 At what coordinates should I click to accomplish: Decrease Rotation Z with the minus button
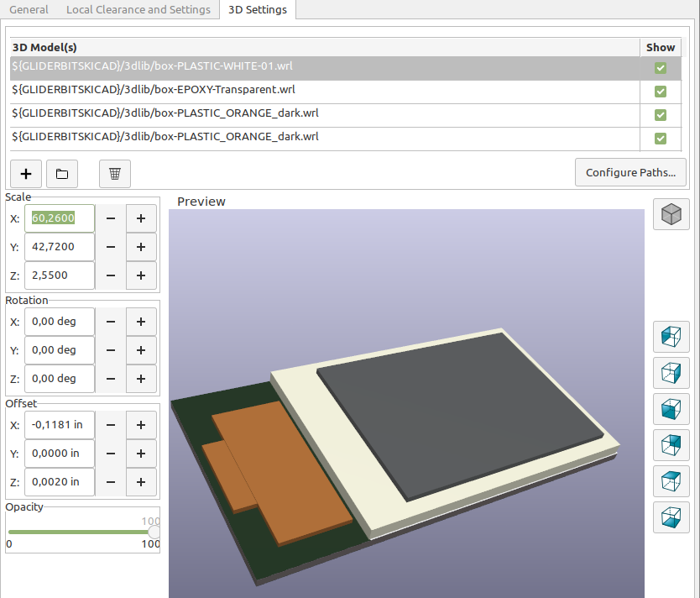tap(111, 379)
